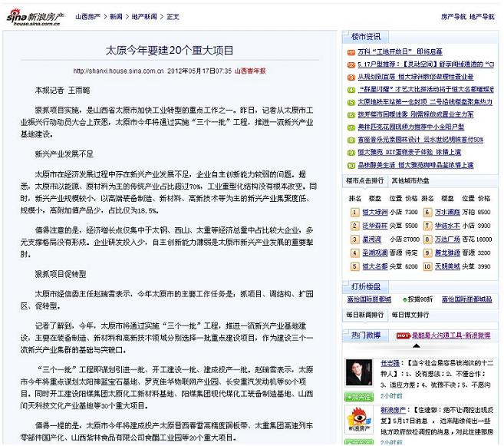504x446 pixels.
Task: Select orange badge 1 beside 万科工地开放日 headline
Action: [351, 52]
